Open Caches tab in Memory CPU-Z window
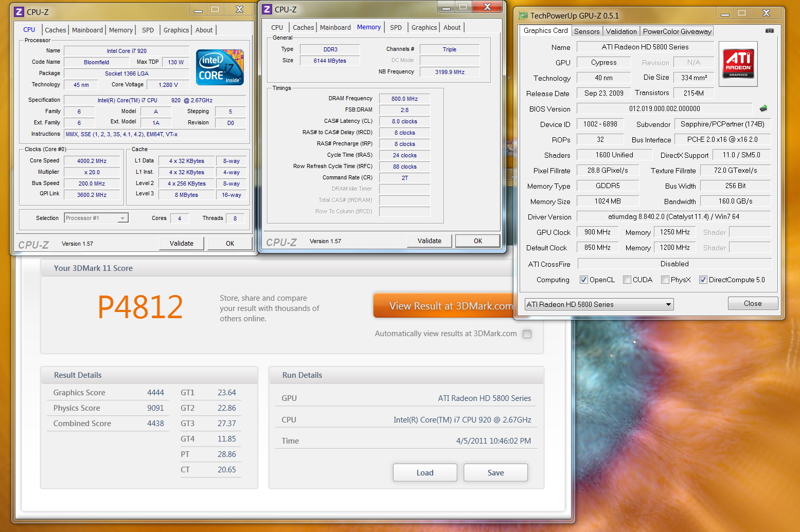The width and height of the screenshot is (800, 532). click(x=303, y=27)
